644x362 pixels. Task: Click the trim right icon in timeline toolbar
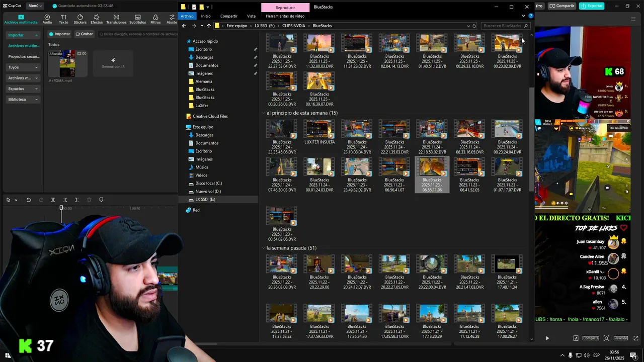[x=77, y=200]
